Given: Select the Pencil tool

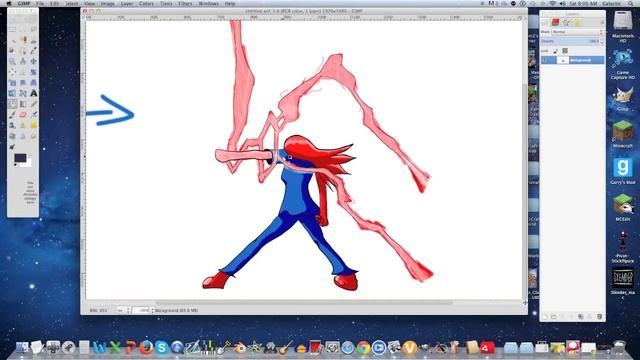Looking at the screenshot, I should click(x=33, y=104).
